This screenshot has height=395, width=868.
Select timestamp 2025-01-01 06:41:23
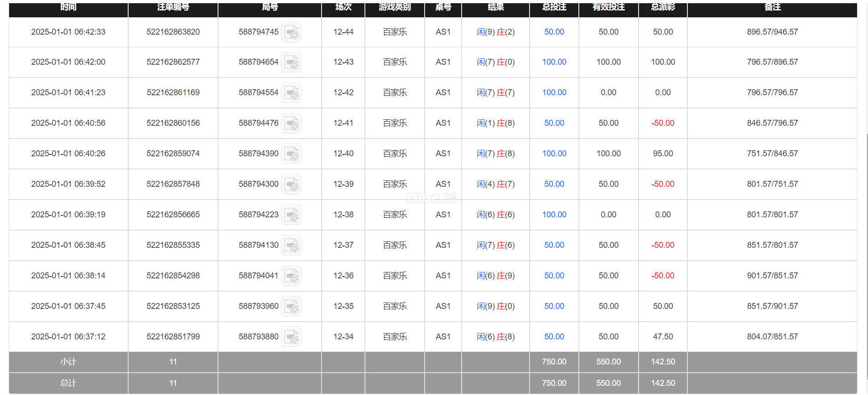click(x=68, y=92)
